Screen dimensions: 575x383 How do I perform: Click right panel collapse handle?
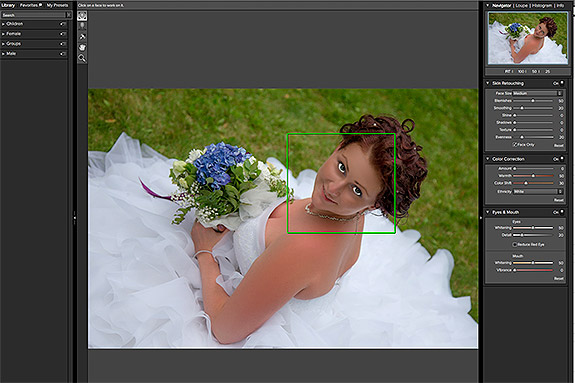[481, 218]
